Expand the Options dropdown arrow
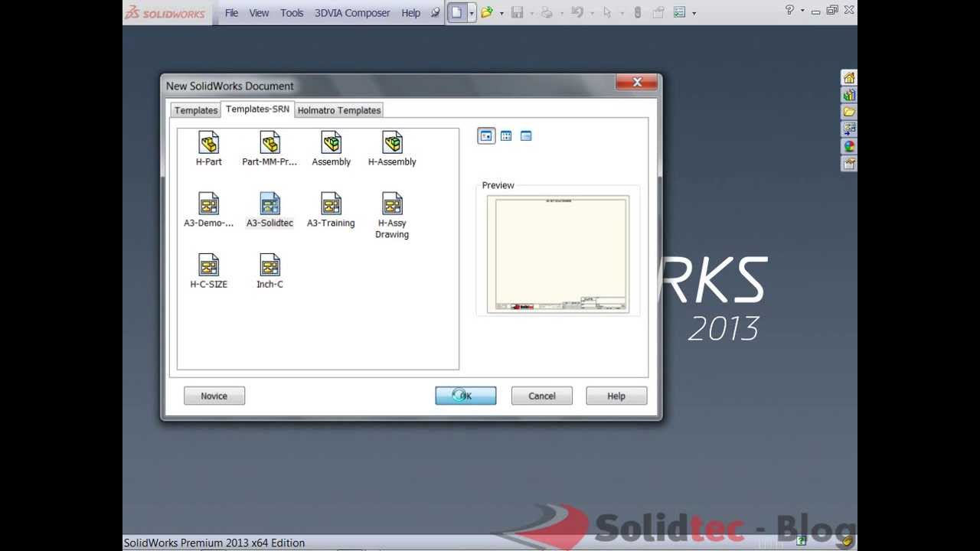This screenshot has height=551, width=980. click(694, 13)
